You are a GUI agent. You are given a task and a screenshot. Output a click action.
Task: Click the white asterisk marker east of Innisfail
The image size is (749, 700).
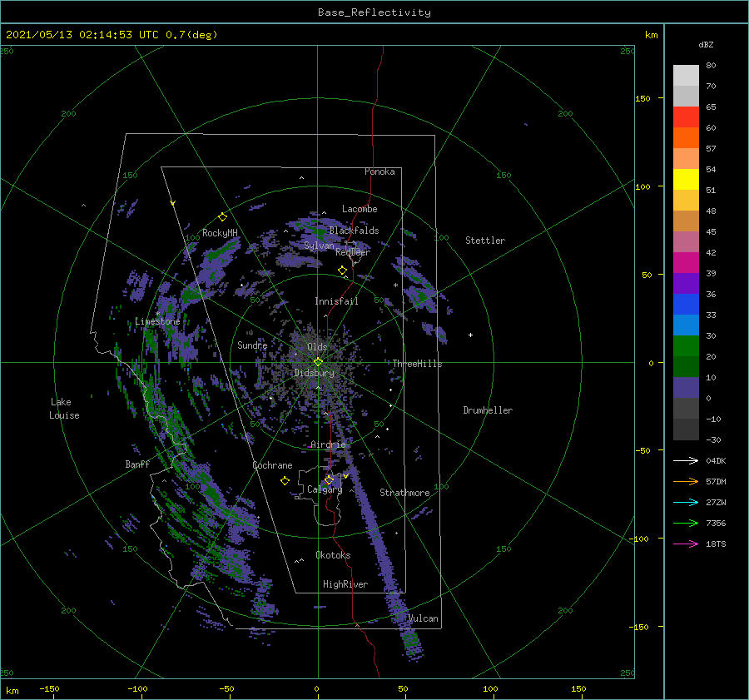coord(395,285)
